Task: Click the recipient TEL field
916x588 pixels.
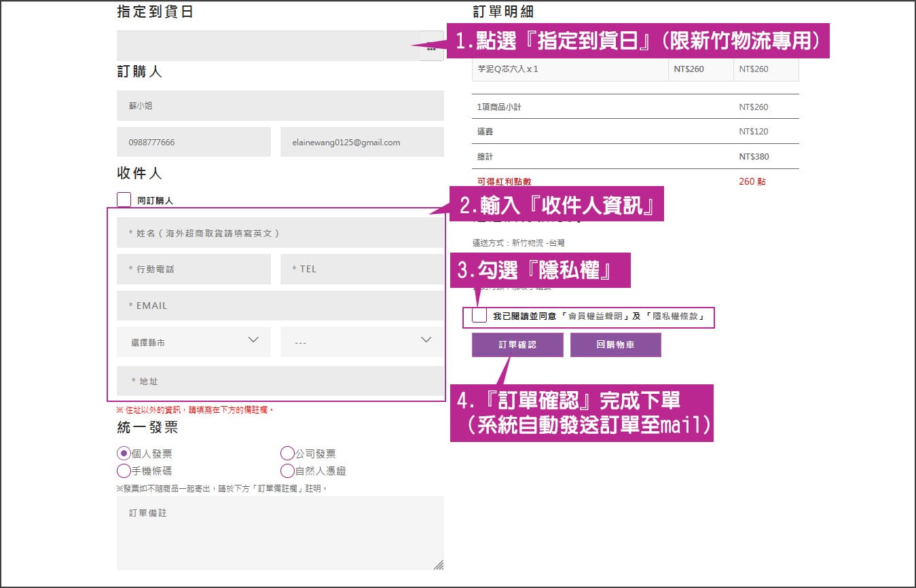Action: 362,269
